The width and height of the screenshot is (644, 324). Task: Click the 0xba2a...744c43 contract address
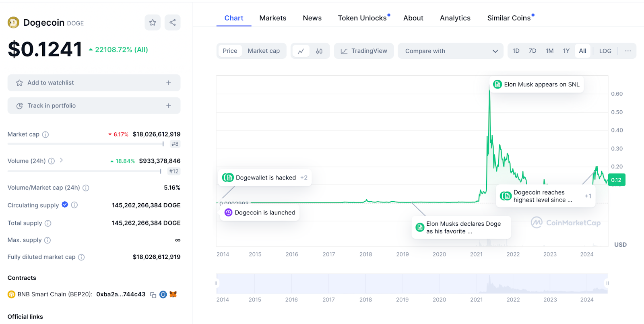(121, 295)
